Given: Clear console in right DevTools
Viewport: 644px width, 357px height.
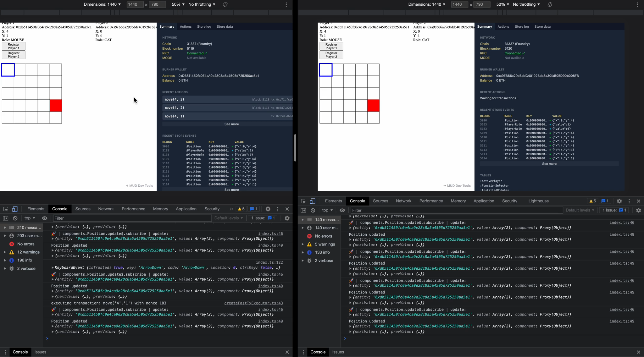Looking at the screenshot, I should [x=313, y=210].
